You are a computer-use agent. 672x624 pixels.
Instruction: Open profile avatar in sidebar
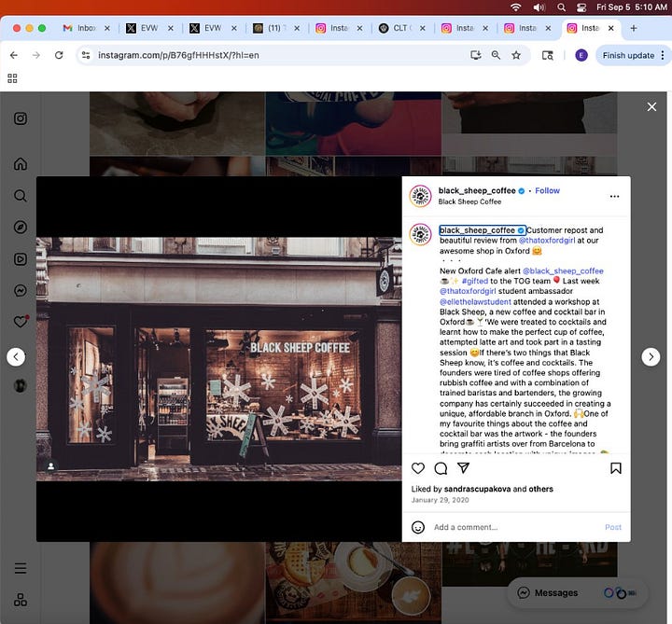click(x=21, y=385)
